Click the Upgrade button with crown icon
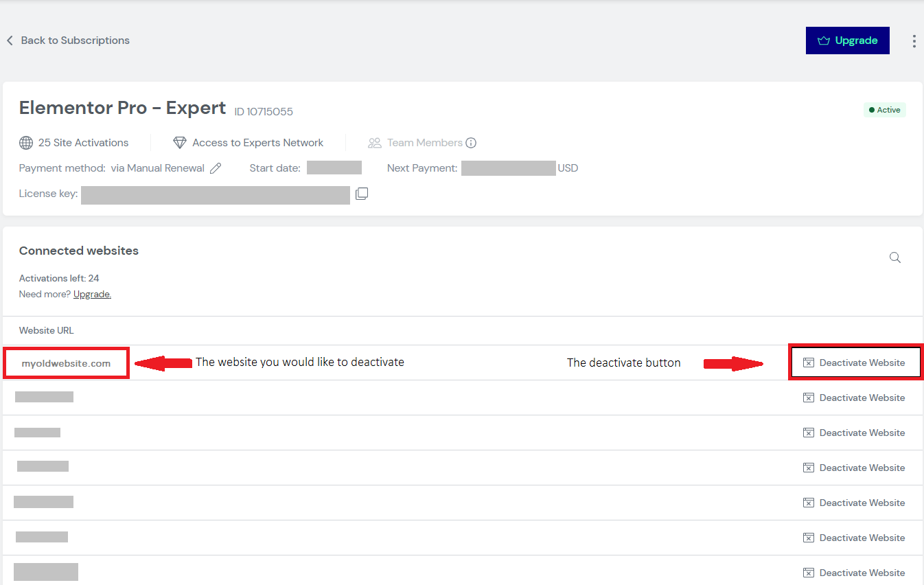This screenshot has width=924, height=585. point(847,41)
